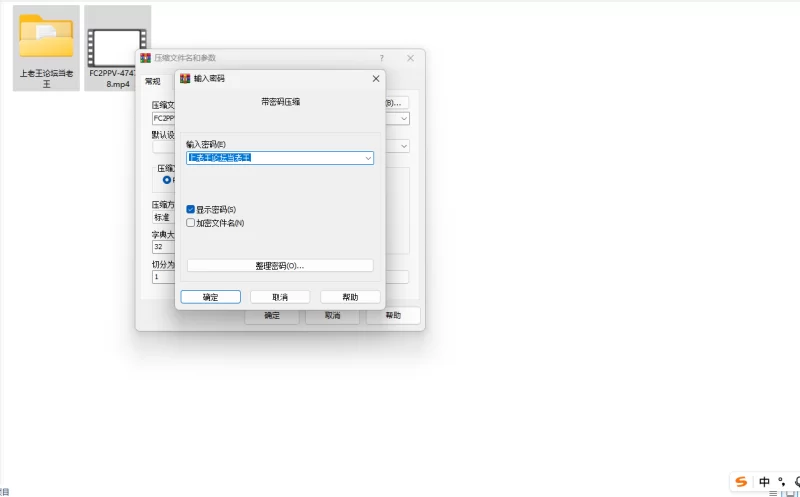
Task: Open the 字典大小 32 dropdown in back window
Action: 163,247
